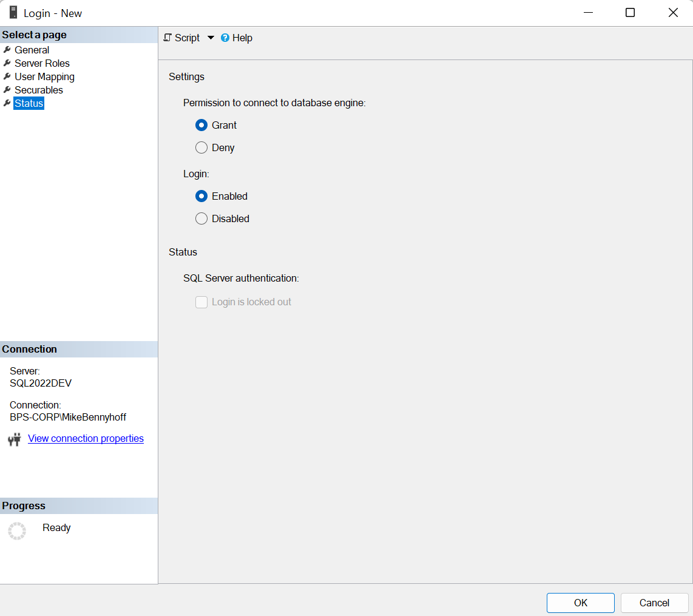Click the Progress section header
The width and height of the screenshot is (693, 616).
click(x=79, y=506)
